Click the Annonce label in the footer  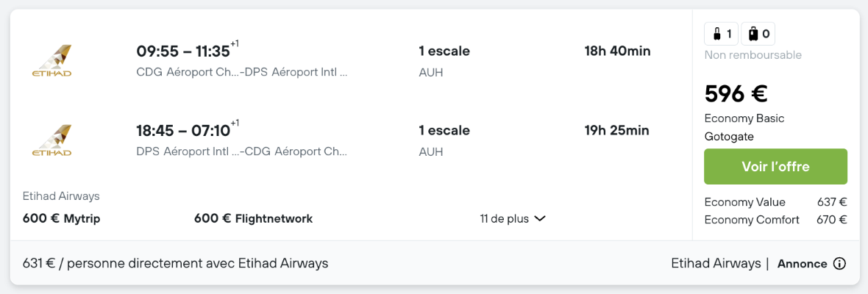(x=802, y=264)
